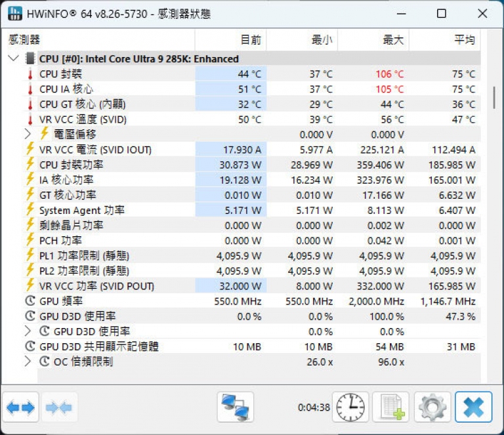Select the CPU GT 核心 (內顯) row label

(82, 104)
